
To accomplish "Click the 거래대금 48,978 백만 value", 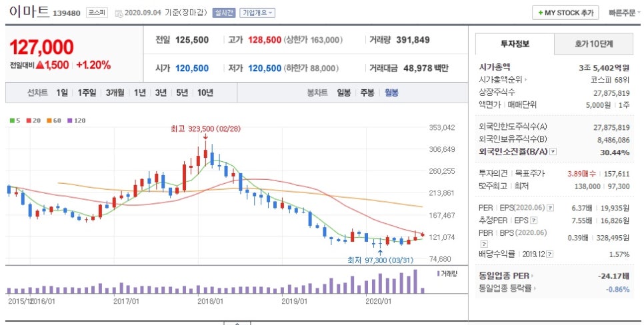I will (426, 68).
